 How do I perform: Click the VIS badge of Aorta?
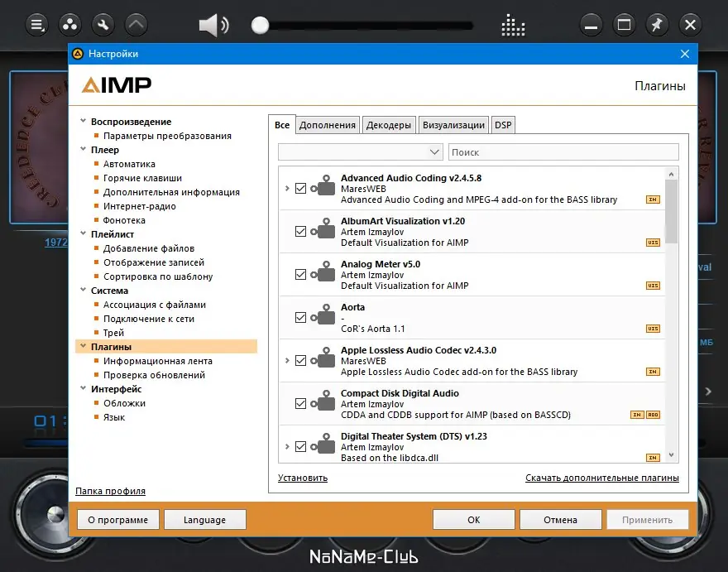click(x=653, y=329)
